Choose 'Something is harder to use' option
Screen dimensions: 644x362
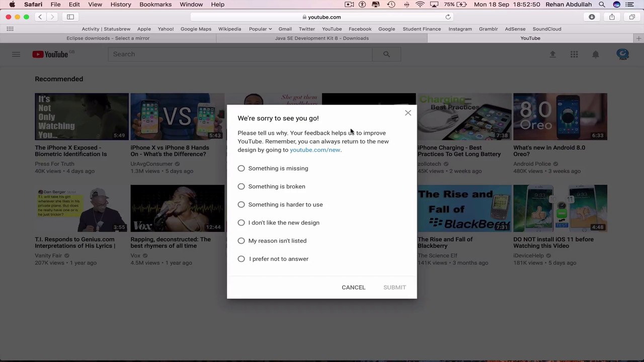[x=241, y=205]
